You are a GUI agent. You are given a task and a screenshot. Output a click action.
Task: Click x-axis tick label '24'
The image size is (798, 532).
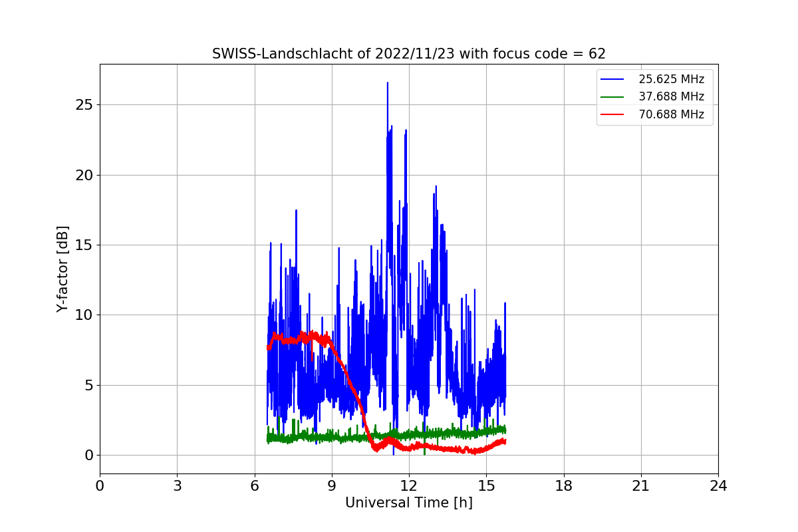(718, 485)
